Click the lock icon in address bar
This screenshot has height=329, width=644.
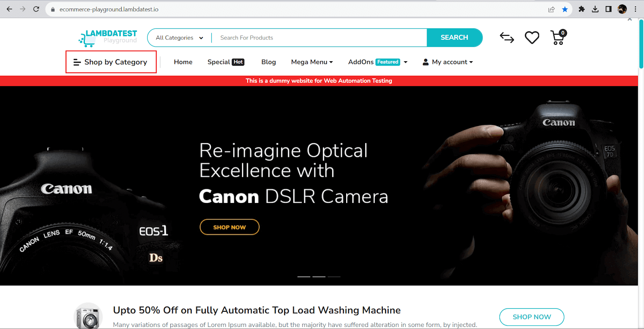pos(53,9)
